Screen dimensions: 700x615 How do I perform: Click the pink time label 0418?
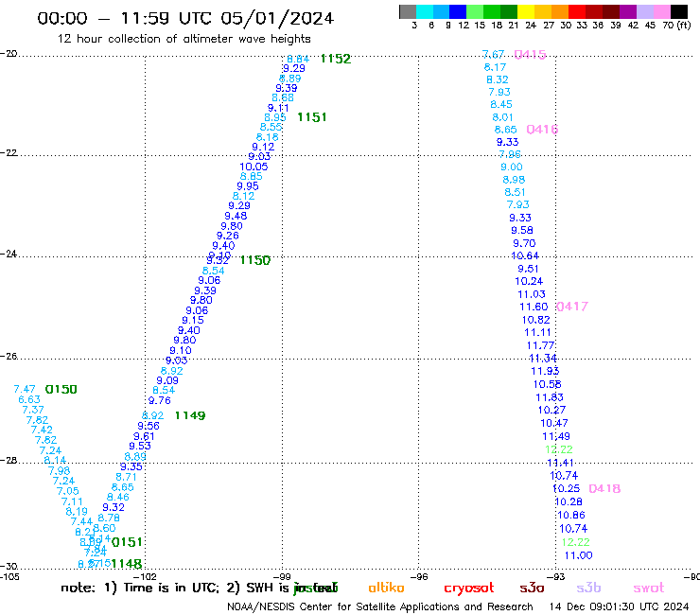coord(604,488)
